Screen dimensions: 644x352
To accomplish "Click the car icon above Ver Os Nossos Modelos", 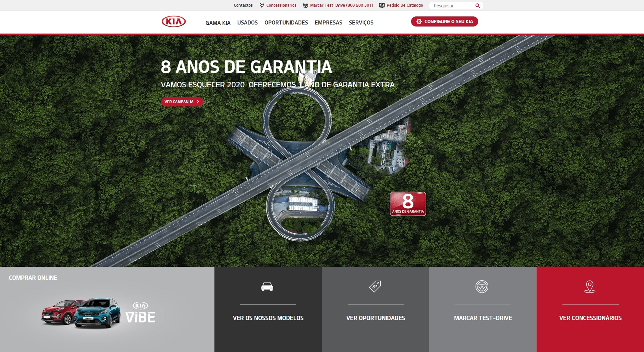I will [267, 287].
